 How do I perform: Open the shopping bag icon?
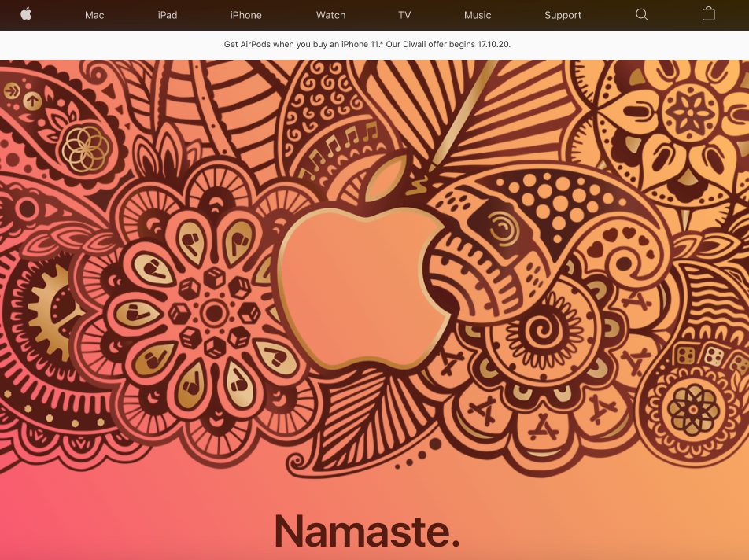[x=708, y=14]
